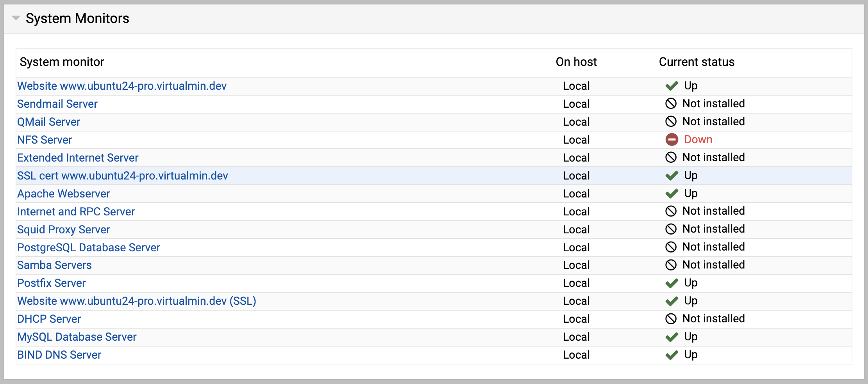The image size is (868, 384).
Task: Open Website www.ubuntu24-pro.virtualmin.dev monitor link
Action: [x=122, y=86]
